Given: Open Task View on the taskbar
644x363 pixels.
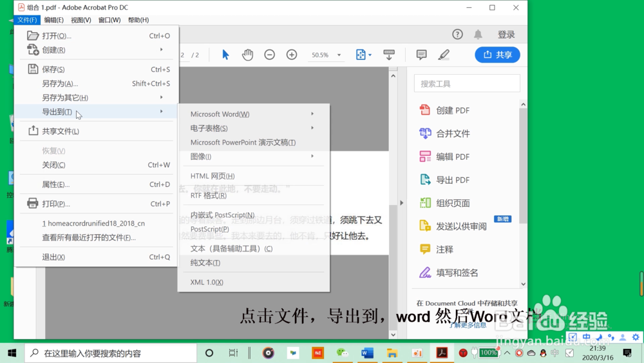Looking at the screenshot, I should (x=233, y=353).
